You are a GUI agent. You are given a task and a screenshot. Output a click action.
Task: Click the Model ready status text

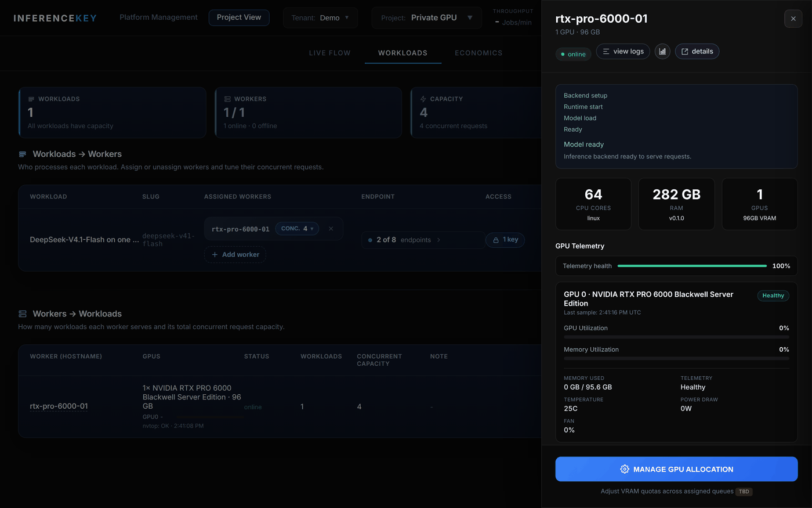click(583, 145)
